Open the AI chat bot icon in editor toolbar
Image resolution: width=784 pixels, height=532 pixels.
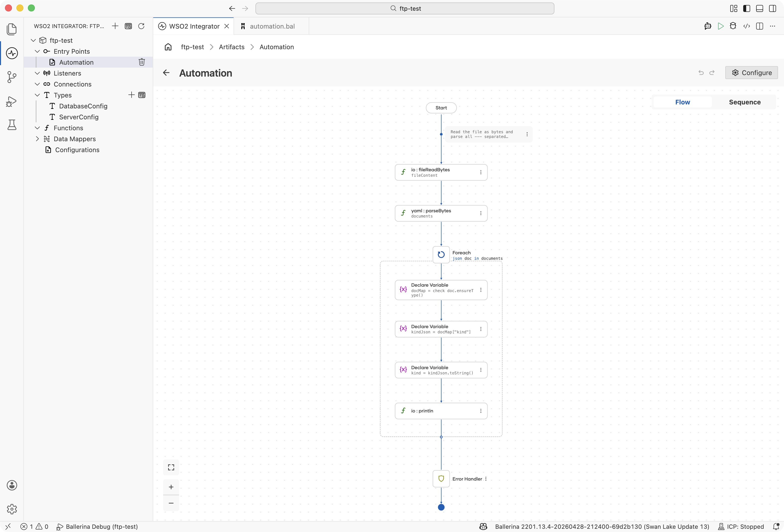click(708, 26)
